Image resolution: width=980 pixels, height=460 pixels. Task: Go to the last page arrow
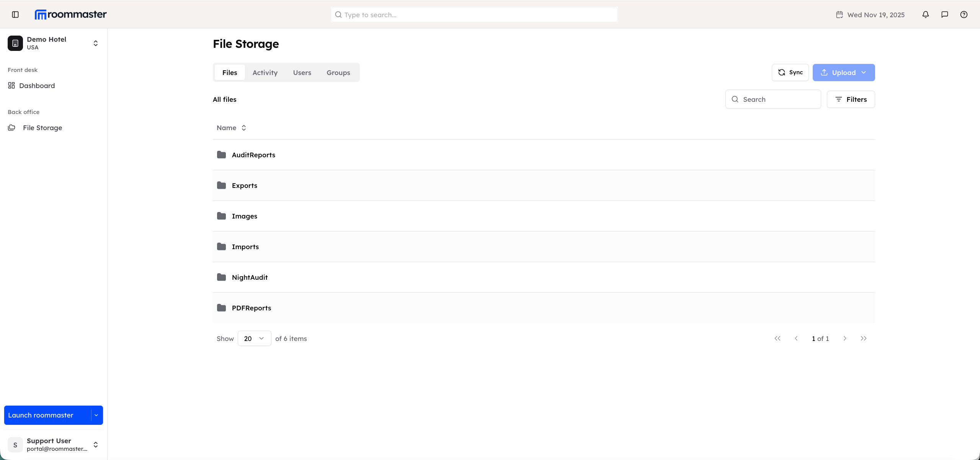click(863, 338)
